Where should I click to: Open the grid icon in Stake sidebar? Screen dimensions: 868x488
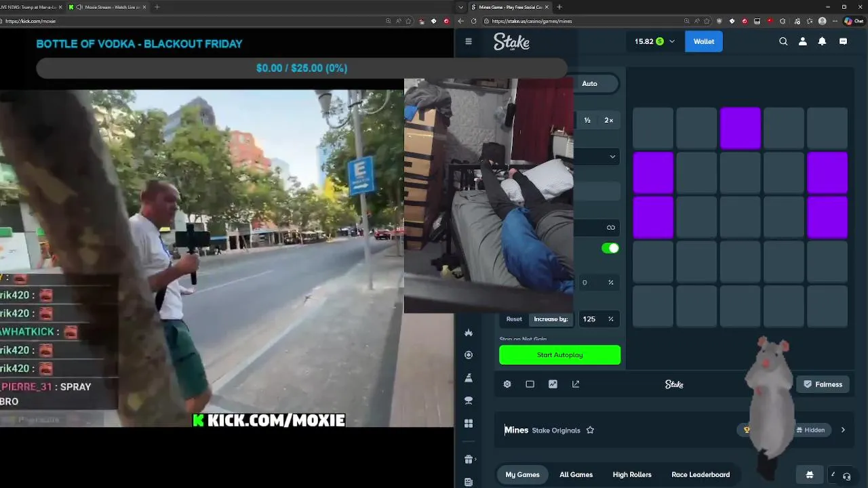tap(468, 424)
